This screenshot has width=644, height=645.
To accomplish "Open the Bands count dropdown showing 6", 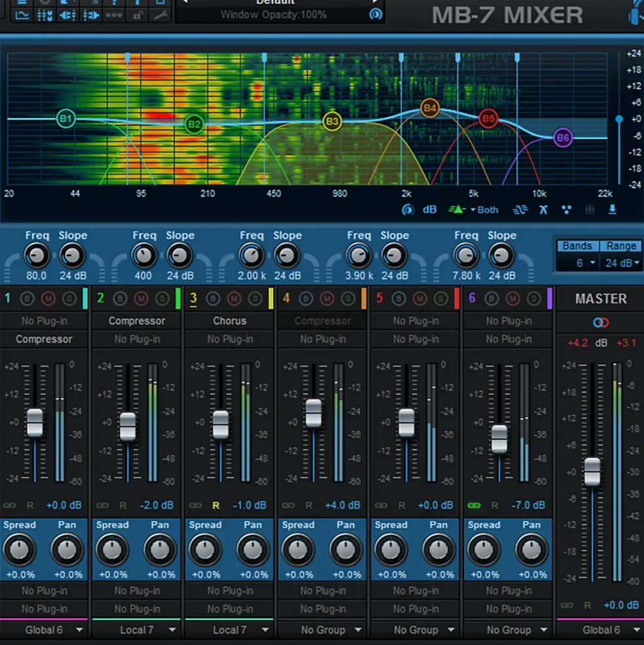I will [578, 263].
